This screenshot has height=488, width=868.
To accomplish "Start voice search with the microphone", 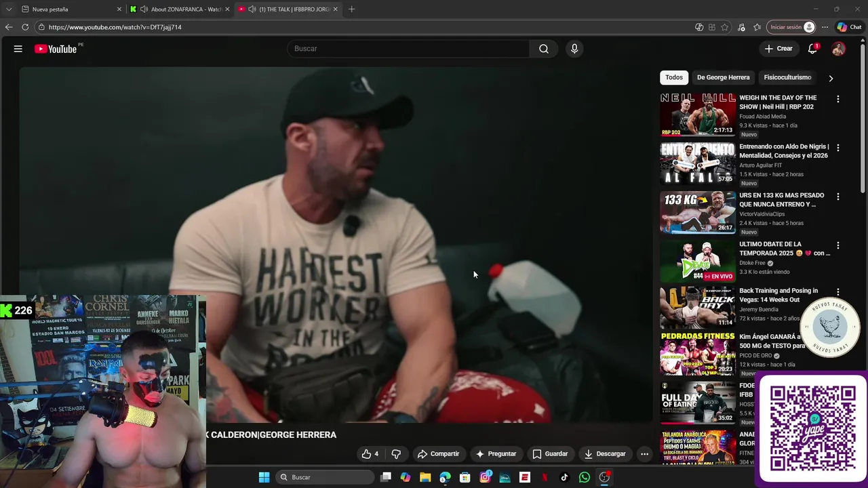I will pyautogui.click(x=574, y=49).
